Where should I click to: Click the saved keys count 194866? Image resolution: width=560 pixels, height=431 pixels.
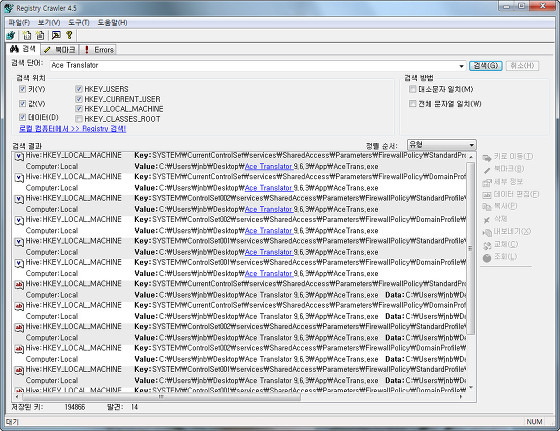coord(75,407)
